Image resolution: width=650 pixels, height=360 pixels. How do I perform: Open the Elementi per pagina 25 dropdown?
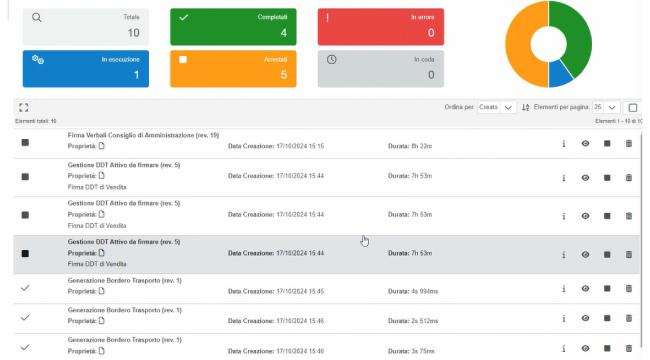coord(606,107)
